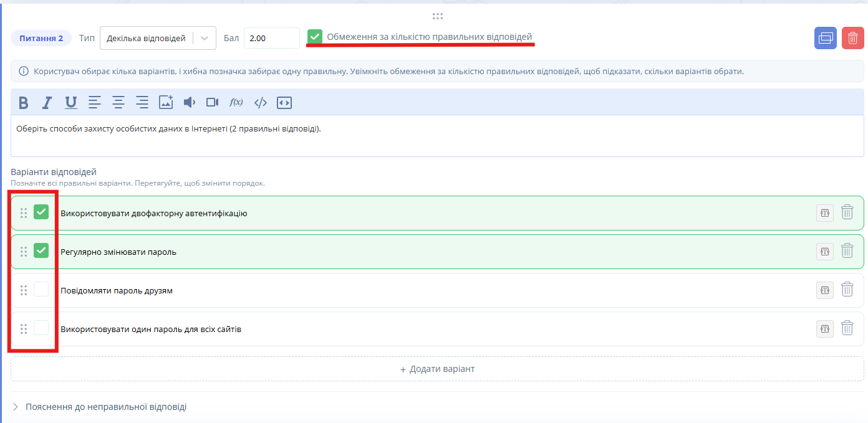
Task: Click the '+ Додати варіант' button
Action: click(437, 369)
